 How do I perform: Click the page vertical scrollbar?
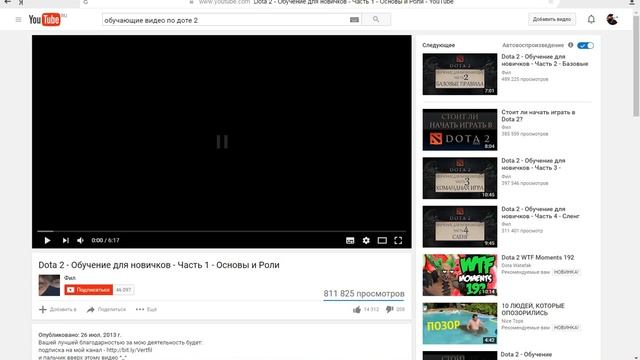click(x=636, y=65)
